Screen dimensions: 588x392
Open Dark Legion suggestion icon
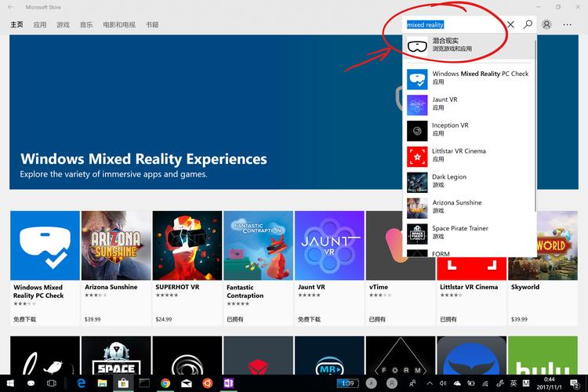click(x=417, y=183)
